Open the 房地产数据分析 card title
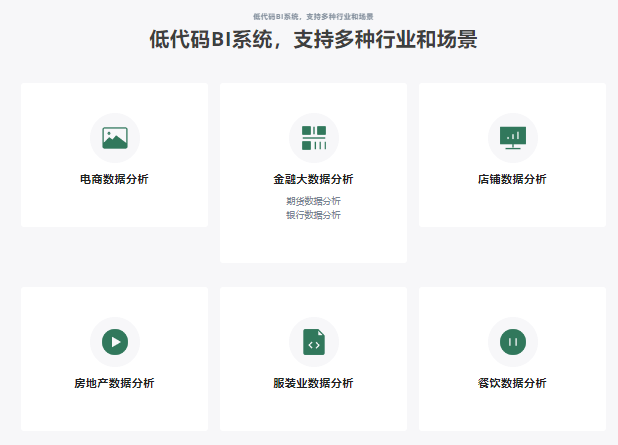This screenshot has width=618, height=445. (x=114, y=383)
